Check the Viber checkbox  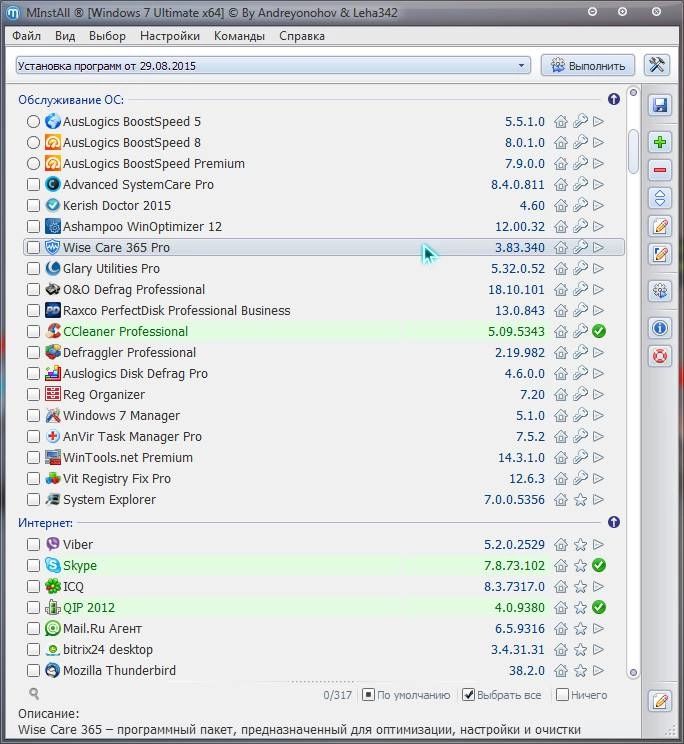33,544
